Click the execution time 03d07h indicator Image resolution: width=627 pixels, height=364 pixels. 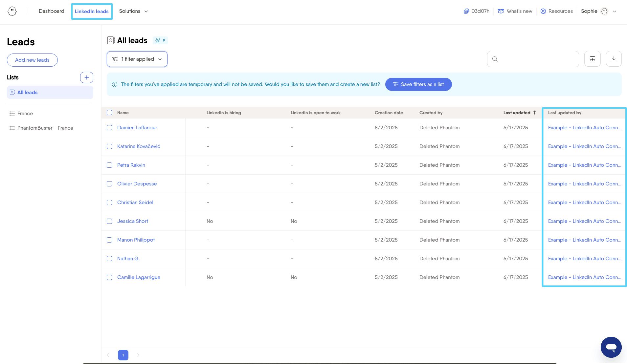pos(476,11)
